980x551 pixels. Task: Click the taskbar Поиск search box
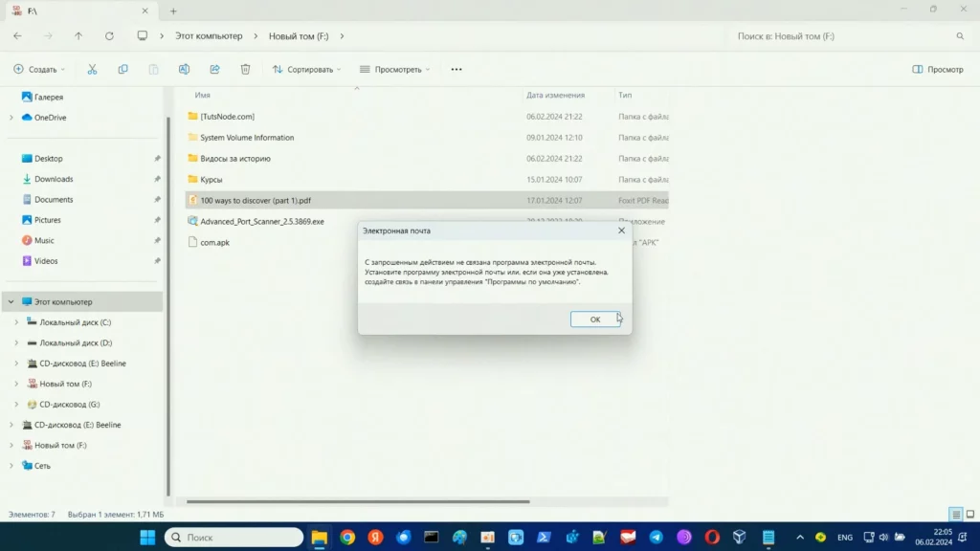[234, 538]
